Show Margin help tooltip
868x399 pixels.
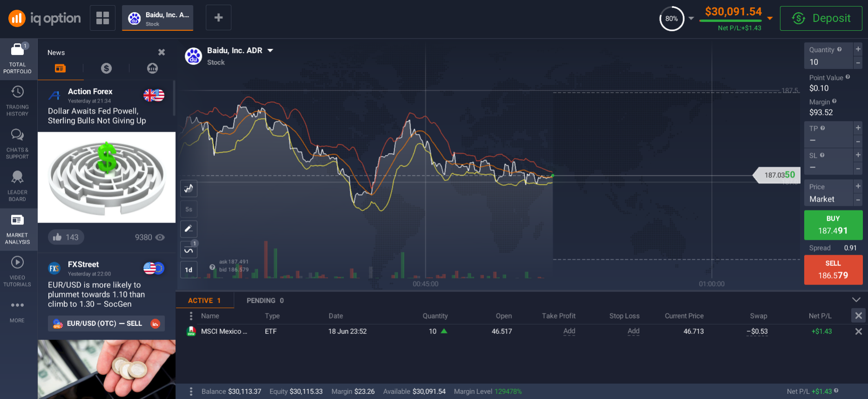pyautogui.click(x=834, y=101)
